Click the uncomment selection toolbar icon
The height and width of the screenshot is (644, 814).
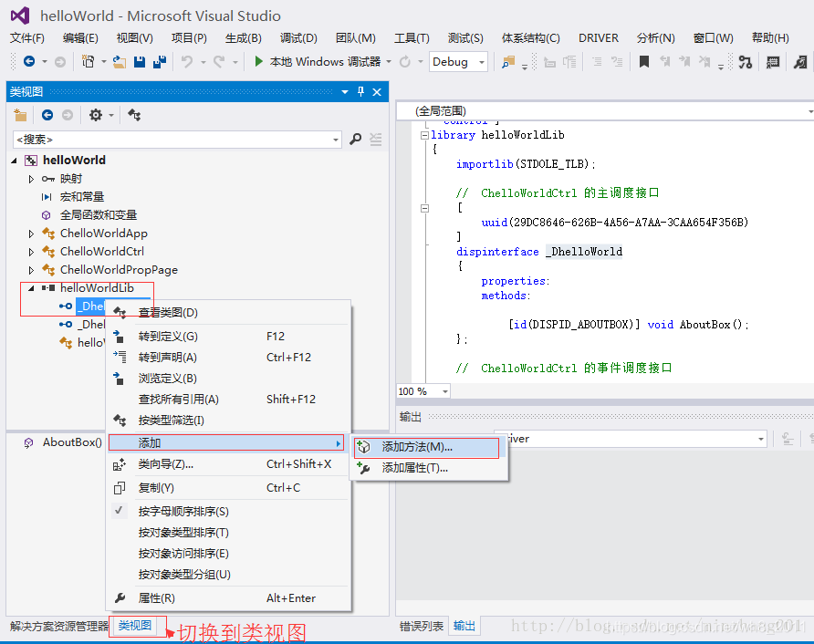coord(617,62)
